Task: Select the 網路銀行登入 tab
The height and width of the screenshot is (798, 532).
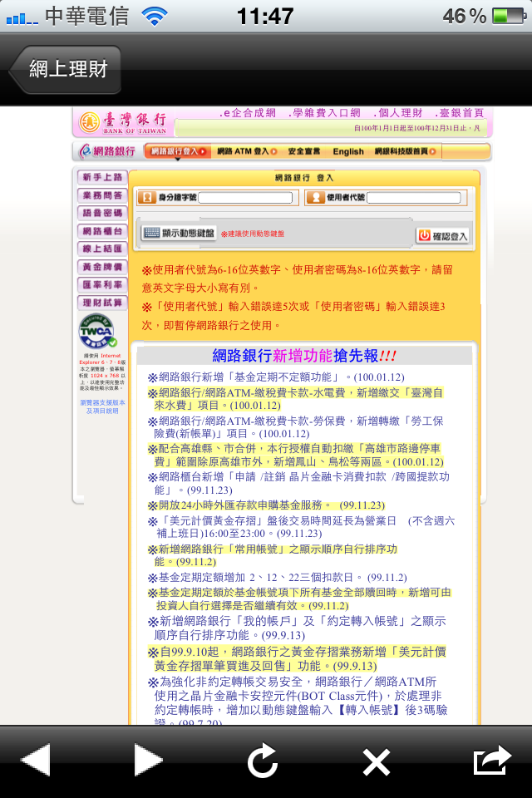Action: [x=178, y=151]
